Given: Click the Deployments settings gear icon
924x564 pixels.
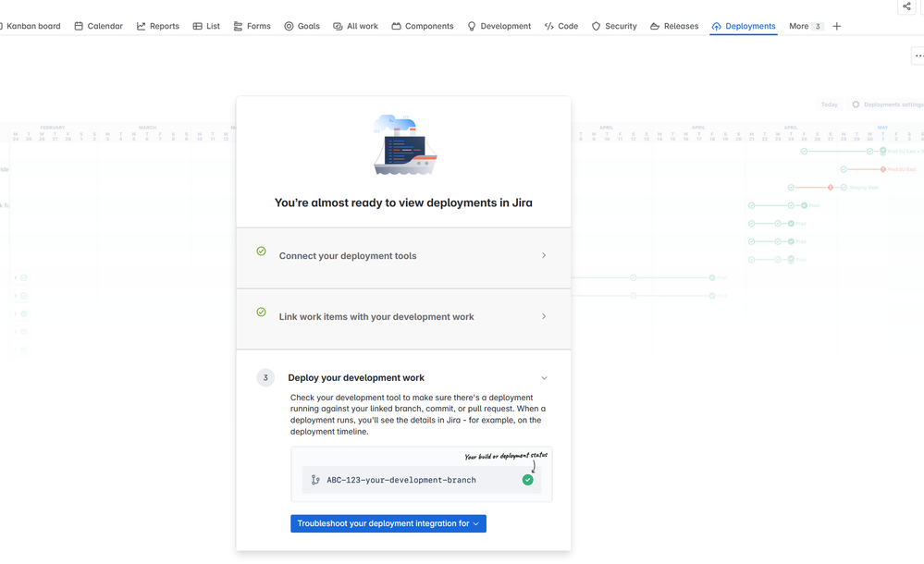Looking at the screenshot, I should click(856, 104).
